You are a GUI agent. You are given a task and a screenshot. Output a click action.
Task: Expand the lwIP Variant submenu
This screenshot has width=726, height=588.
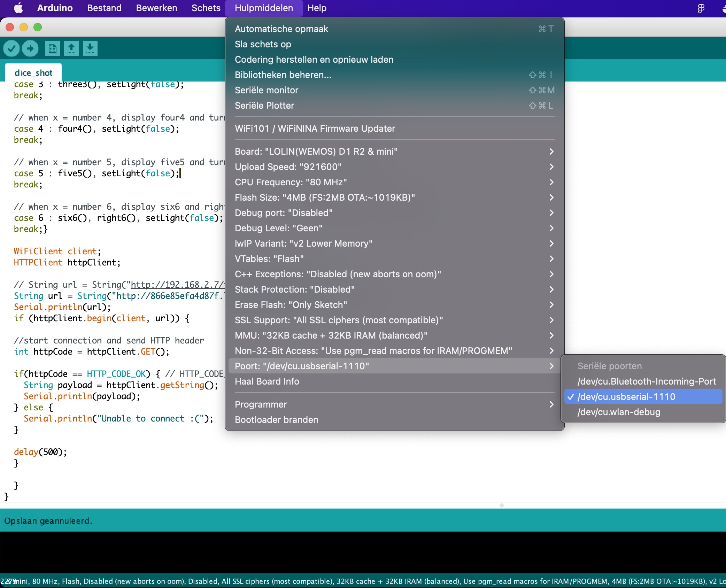(x=394, y=243)
